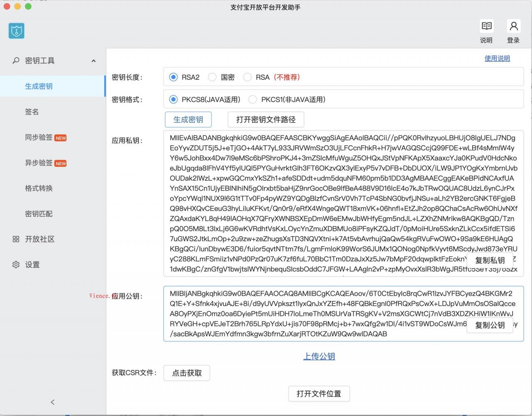Viewport: 532px width, 416px height.
Task: Click the Alipay shield logo icon
Action: pyautogui.click(x=16, y=31)
